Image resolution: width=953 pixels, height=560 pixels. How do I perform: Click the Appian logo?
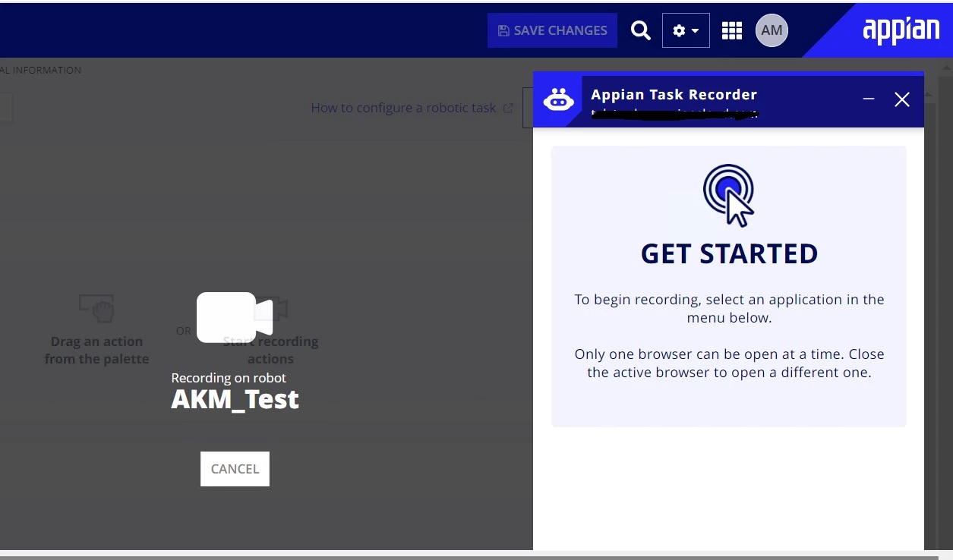click(x=901, y=30)
